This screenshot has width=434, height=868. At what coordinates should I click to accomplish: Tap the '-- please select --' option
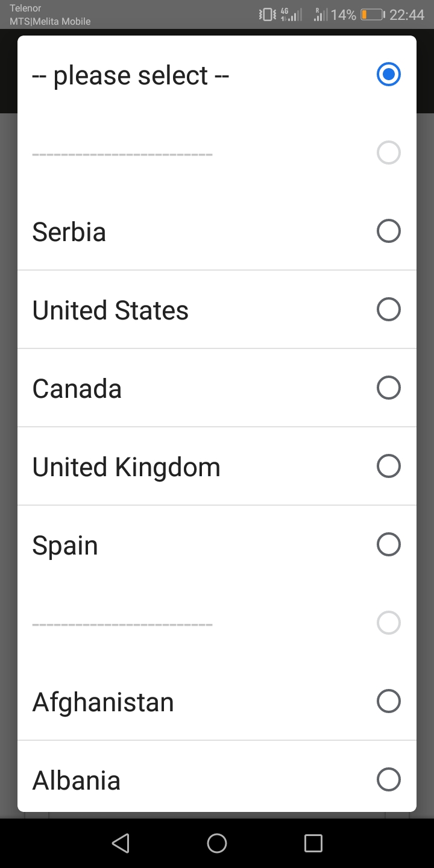pyautogui.click(x=217, y=75)
